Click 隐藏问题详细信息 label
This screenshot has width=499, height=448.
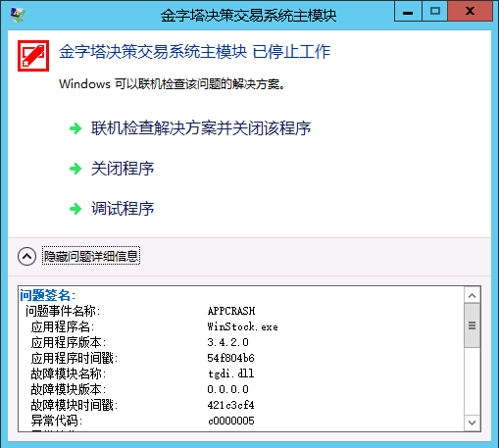coord(91,256)
